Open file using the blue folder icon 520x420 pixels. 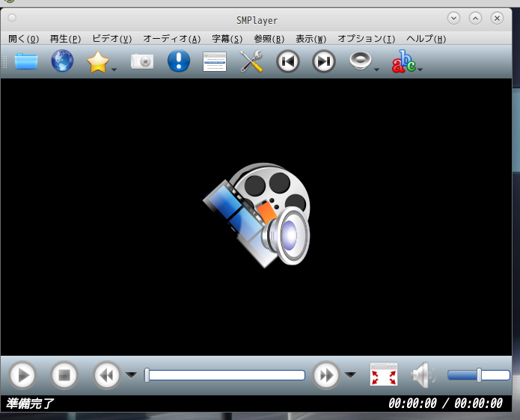coord(26,61)
